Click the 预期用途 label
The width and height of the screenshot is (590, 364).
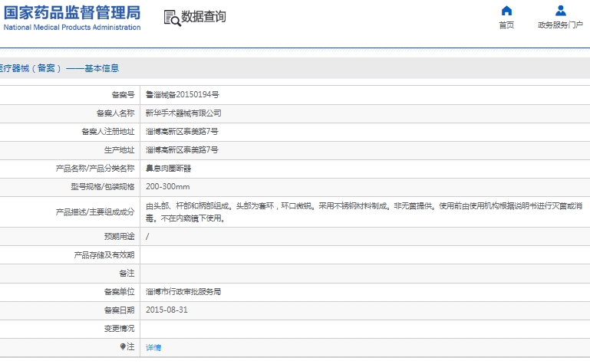[119, 236]
